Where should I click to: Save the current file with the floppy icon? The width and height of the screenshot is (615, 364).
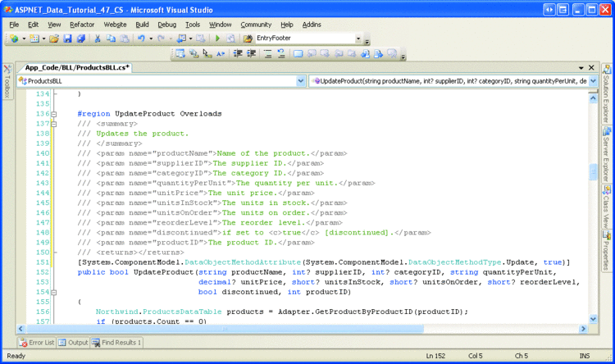tap(67, 39)
